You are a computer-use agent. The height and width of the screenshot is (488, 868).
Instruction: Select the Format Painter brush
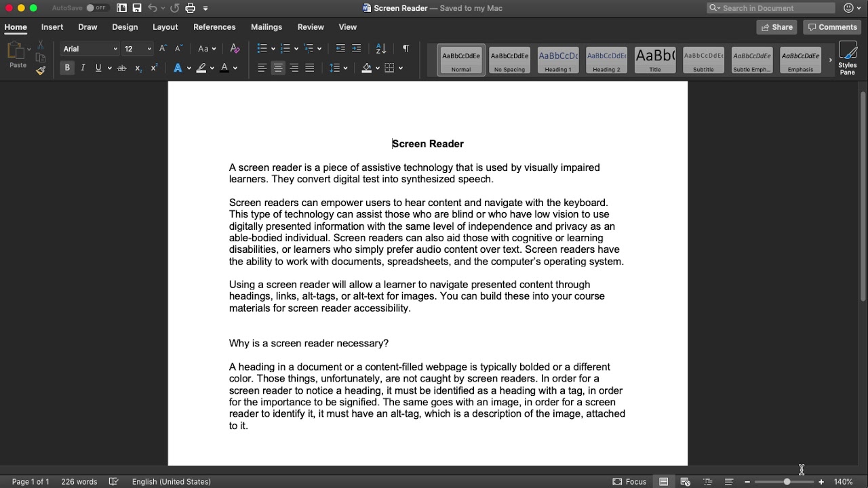pyautogui.click(x=41, y=70)
